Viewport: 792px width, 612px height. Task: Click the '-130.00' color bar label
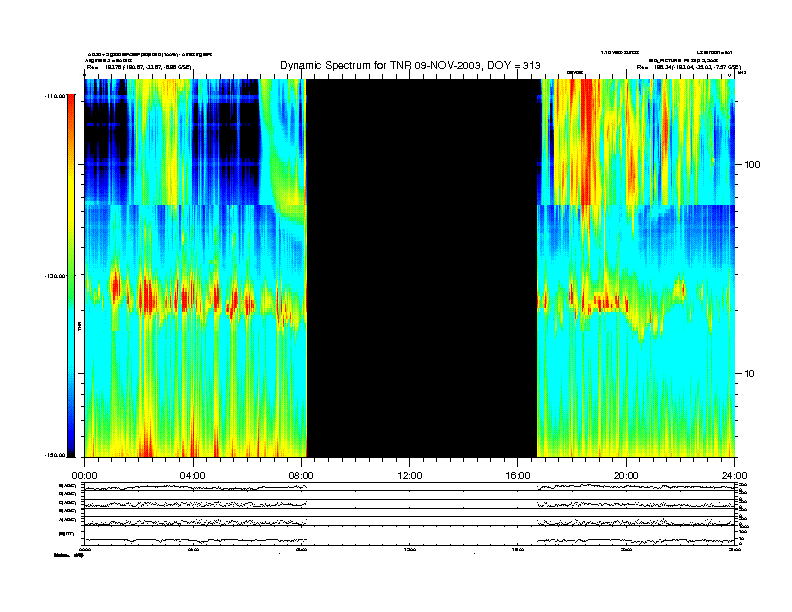pos(56,276)
